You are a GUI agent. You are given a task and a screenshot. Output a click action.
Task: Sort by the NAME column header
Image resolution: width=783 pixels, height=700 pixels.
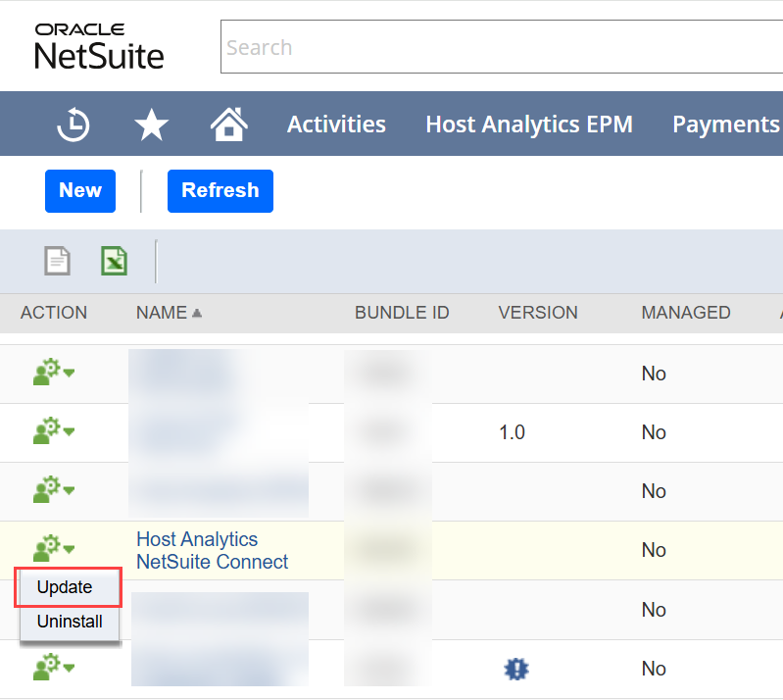click(162, 313)
